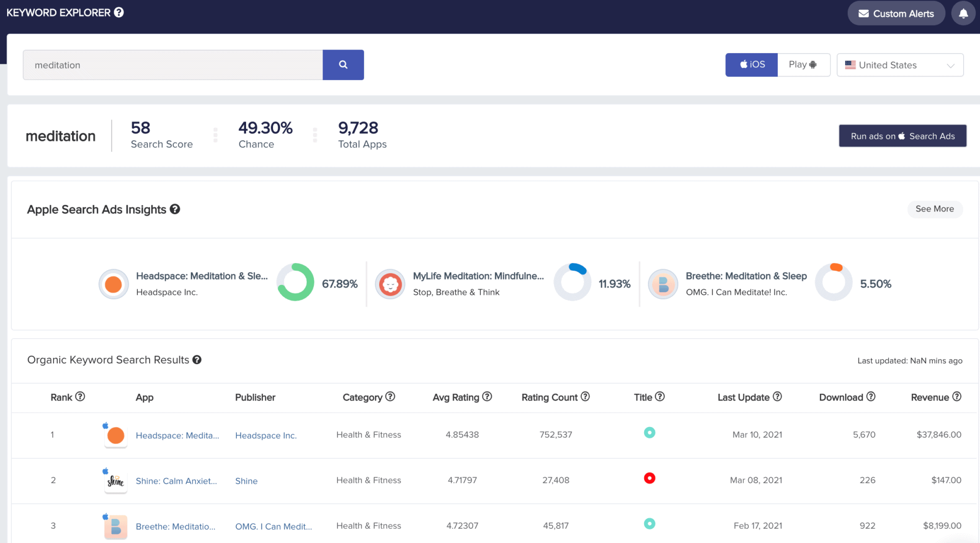Click the Title column help icon
Image resolution: width=980 pixels, height=543 pixels.
[x=660, y=396]
